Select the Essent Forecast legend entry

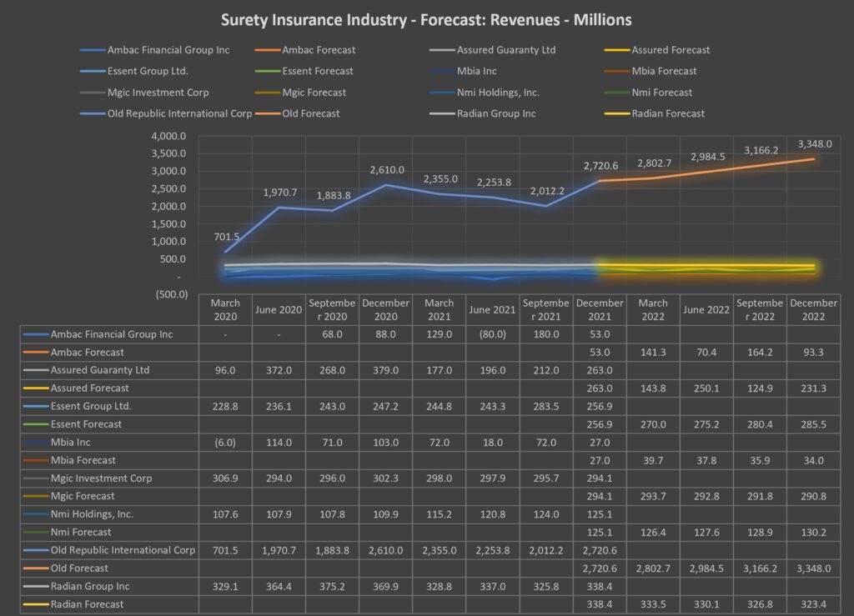point(318,71)
